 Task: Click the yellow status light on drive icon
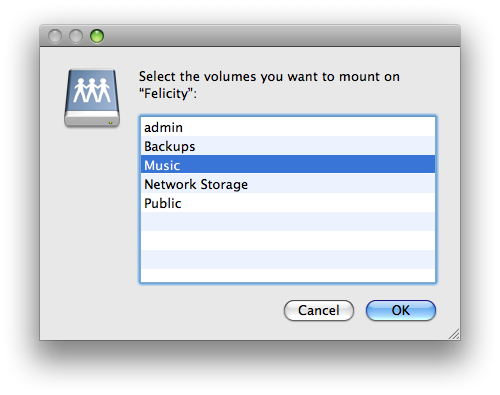[110, 123]
